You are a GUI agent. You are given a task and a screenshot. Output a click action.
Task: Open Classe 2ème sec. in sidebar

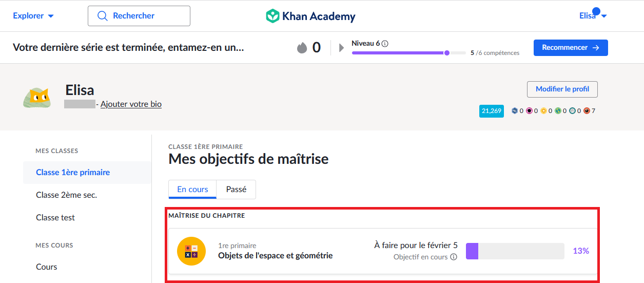[x=66, y=195]
